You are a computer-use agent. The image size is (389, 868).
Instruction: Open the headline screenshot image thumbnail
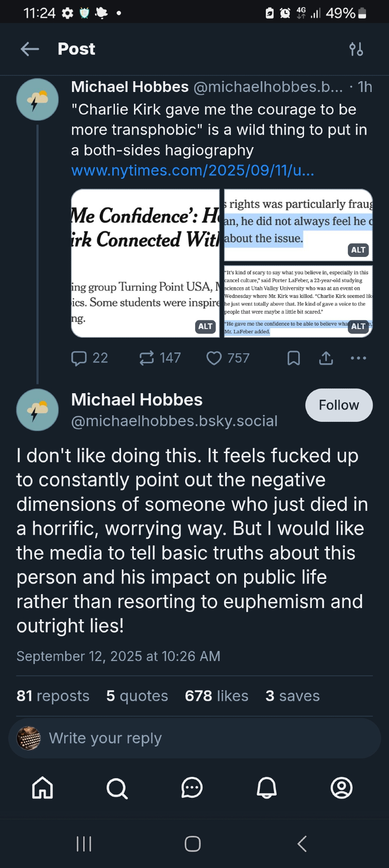click(145, 263)
